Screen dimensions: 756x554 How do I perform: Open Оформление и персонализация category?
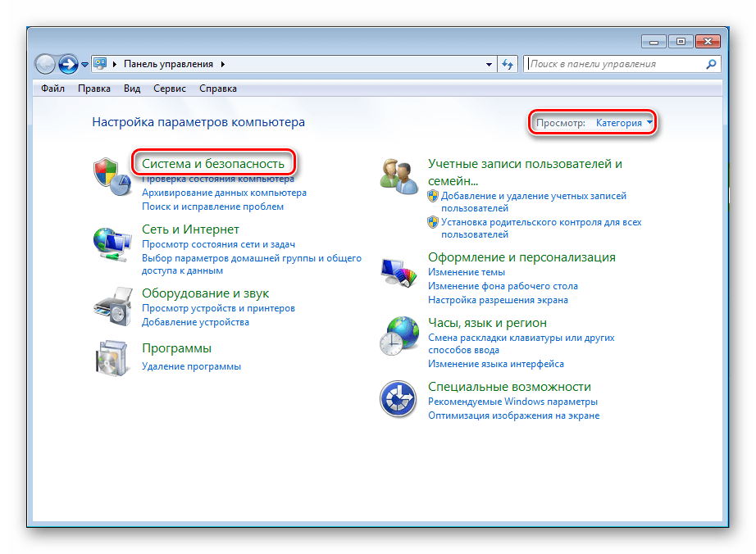click(x=521, y=257)
